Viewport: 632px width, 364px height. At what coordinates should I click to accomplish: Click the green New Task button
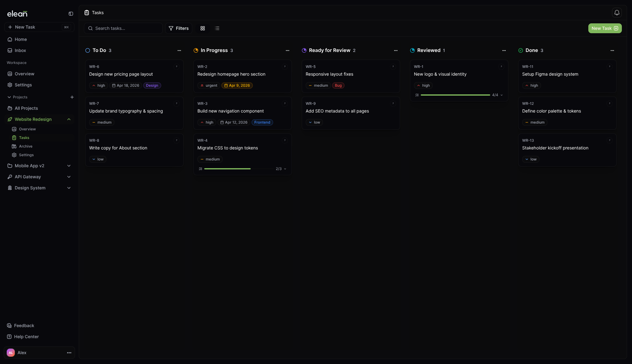tap(605, 28)
